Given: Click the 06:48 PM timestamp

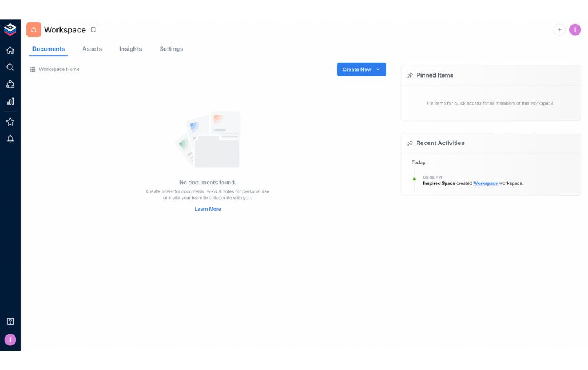Looking at the screenshot, I should (432, 177).
